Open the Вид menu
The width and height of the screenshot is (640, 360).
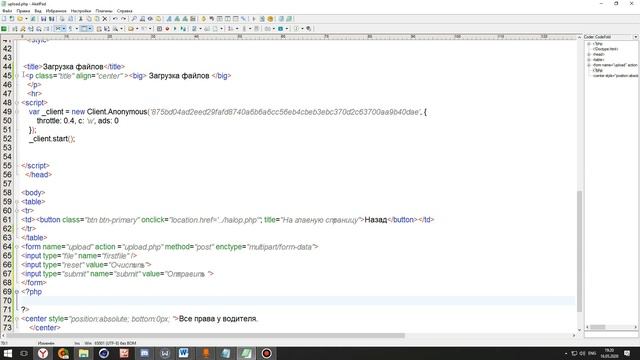click(x=38, y=11)
